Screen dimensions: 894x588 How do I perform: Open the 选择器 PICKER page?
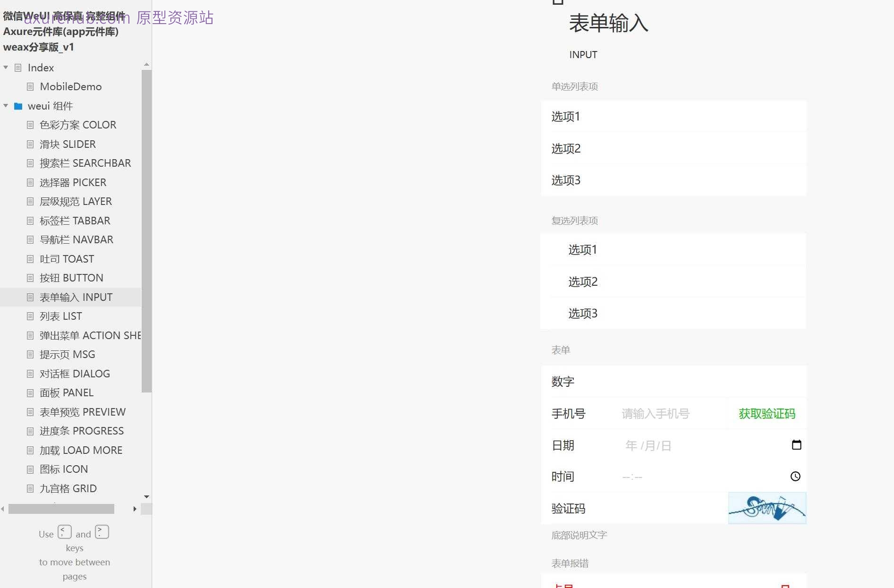pos(73,182)
